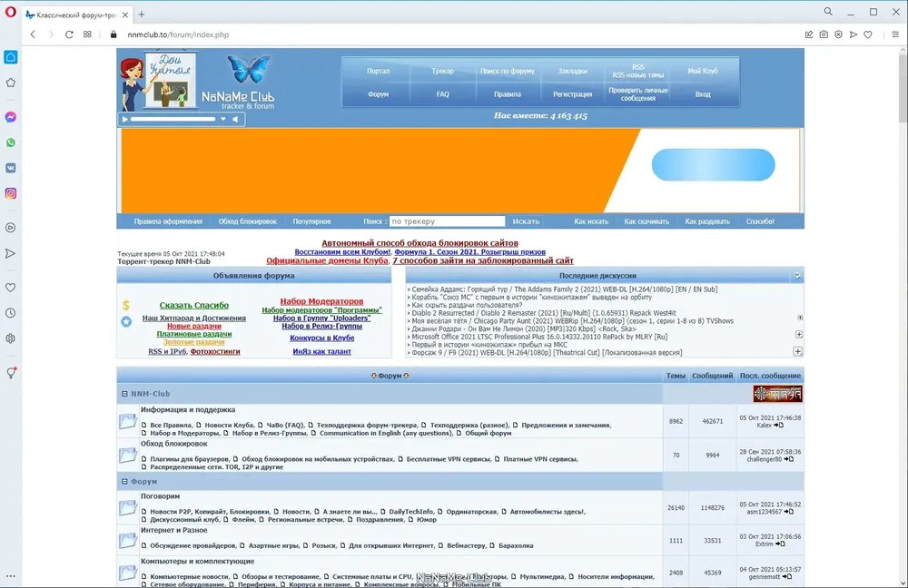
Task: Open the Регистрация menu item
Action: coord(572,94)
